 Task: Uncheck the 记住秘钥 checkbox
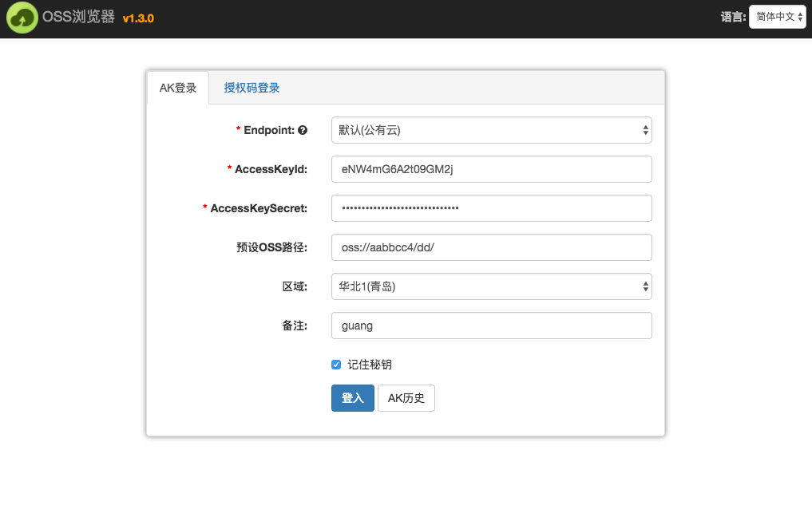(336, 365)
